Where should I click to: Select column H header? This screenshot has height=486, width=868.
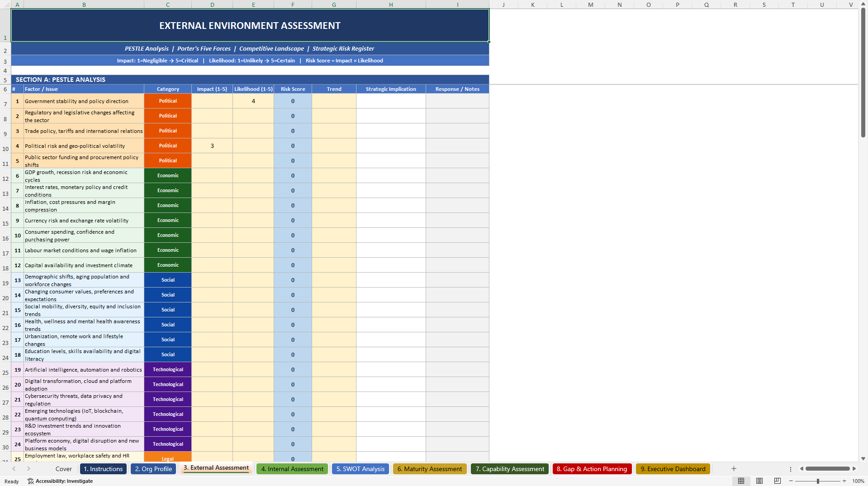pyautogui.click(x=391, y=5)
